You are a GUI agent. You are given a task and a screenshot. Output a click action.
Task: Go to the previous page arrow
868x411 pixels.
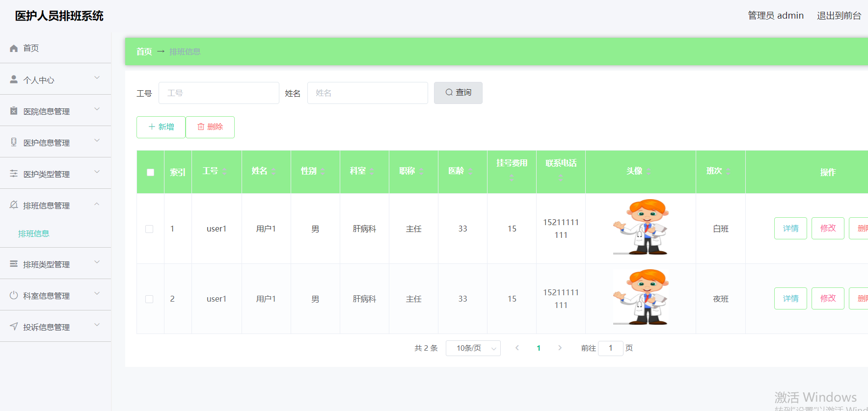point(517,348)
